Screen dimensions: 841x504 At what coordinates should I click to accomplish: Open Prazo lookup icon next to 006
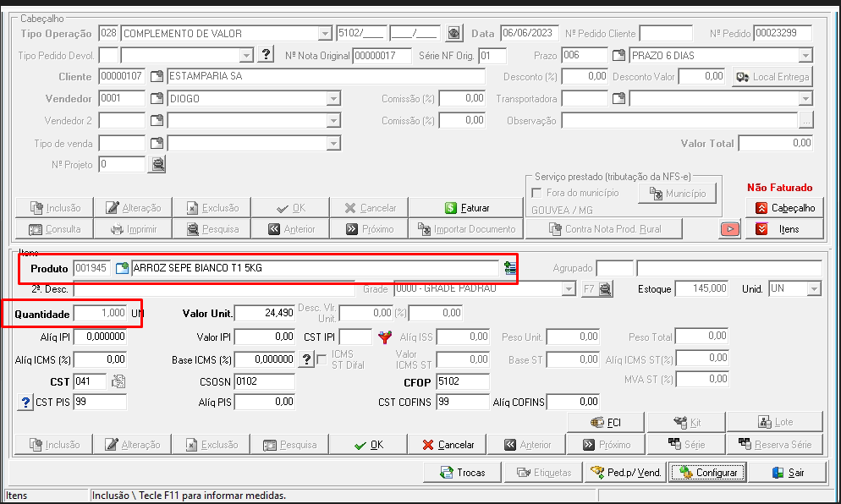pos(618,55)
